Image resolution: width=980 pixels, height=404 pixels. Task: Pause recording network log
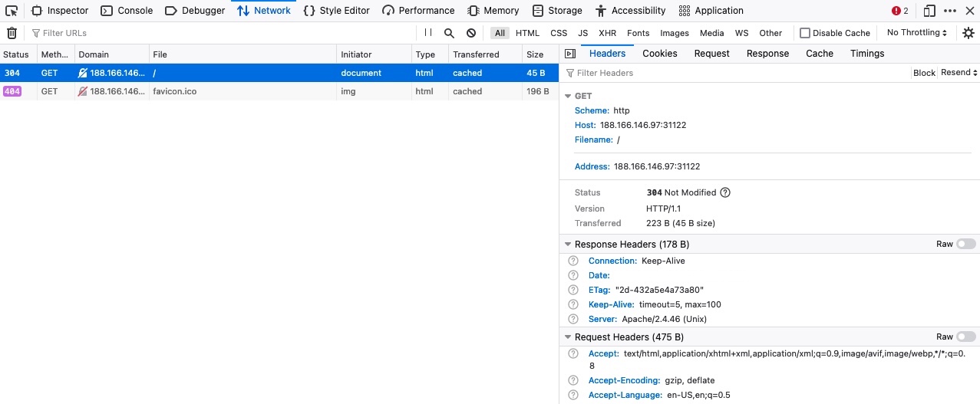pos(428,33)
